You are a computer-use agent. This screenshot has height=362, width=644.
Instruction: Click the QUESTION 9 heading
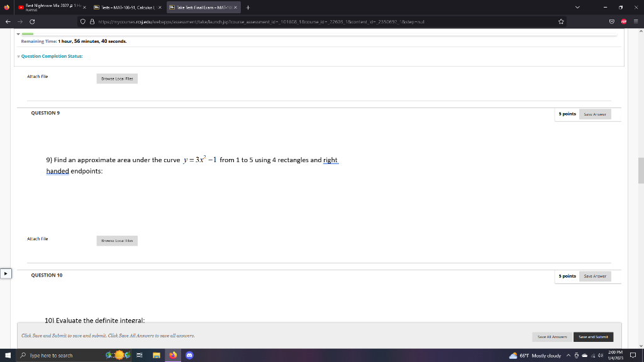45,113
